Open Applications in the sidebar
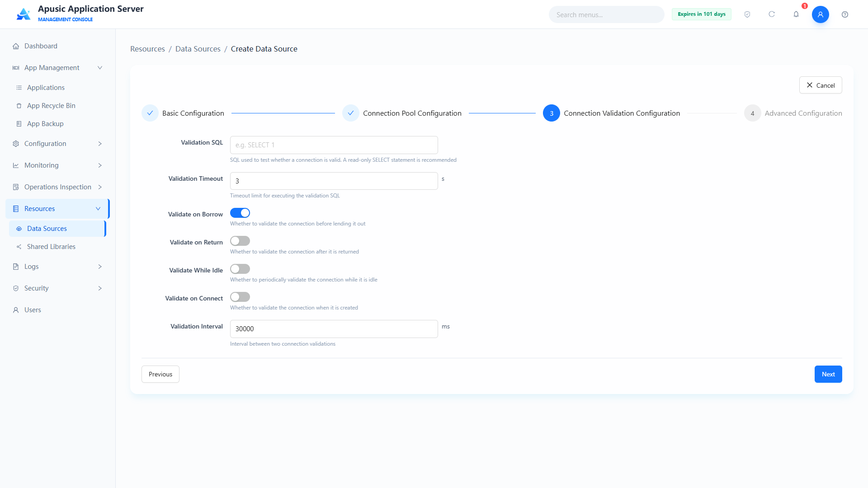 pos(58,88)
